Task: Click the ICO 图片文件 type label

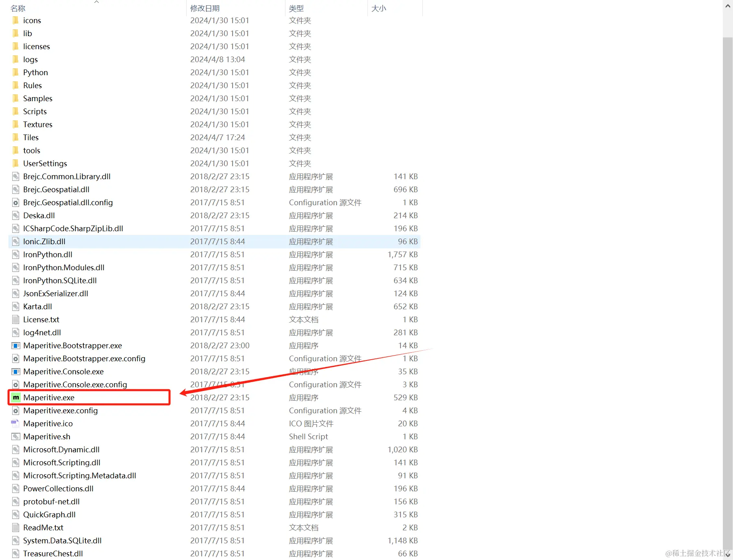Action: [x=311, y=423]
